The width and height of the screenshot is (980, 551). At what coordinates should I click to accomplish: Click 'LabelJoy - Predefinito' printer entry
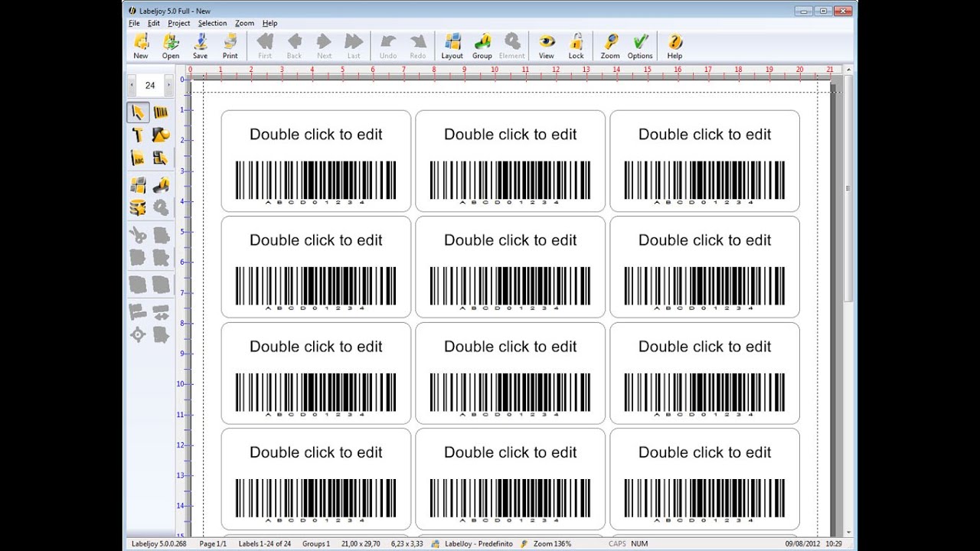479,544
